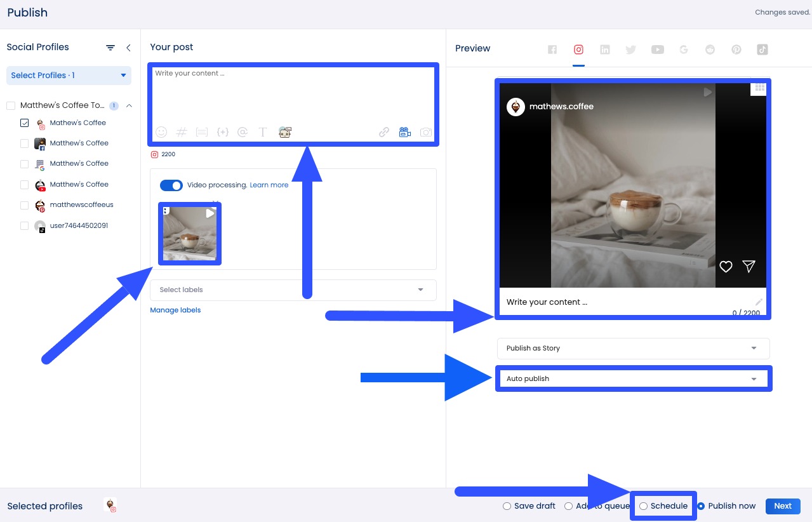The width and height of the screenshot is (812, 522).
Task: Disable the video processing toggle
Action: [x=171, y=185]
